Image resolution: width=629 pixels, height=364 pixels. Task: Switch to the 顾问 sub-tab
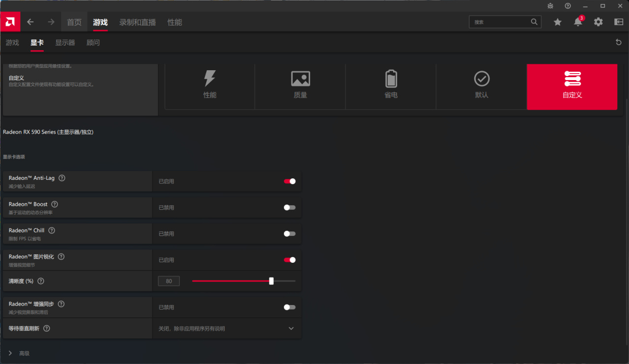pyautogui.click(x=93, y=43)
